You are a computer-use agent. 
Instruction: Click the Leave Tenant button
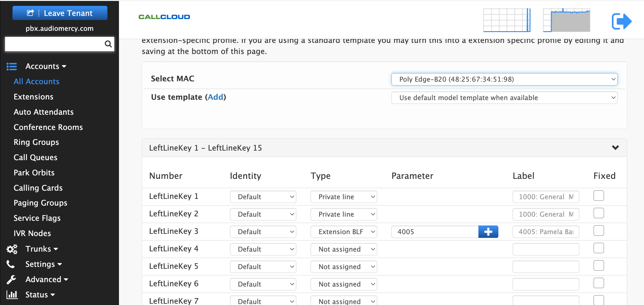60,13
